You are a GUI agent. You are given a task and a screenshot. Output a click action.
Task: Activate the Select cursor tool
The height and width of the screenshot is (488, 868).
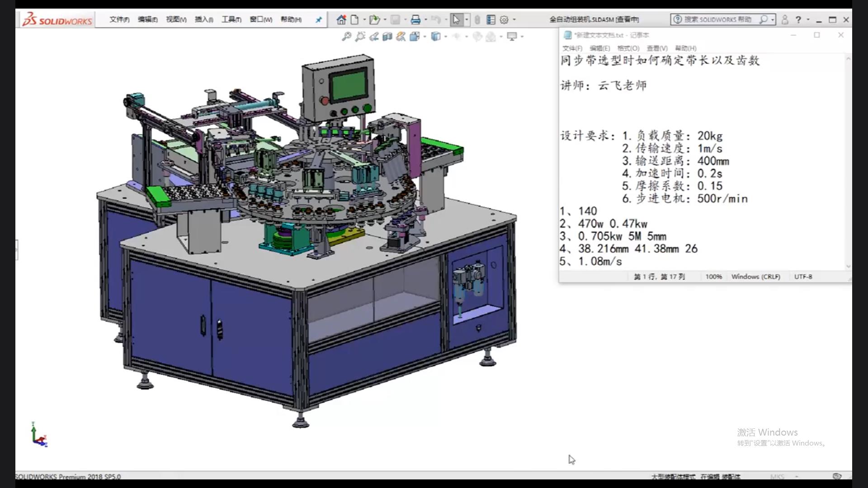456,19
